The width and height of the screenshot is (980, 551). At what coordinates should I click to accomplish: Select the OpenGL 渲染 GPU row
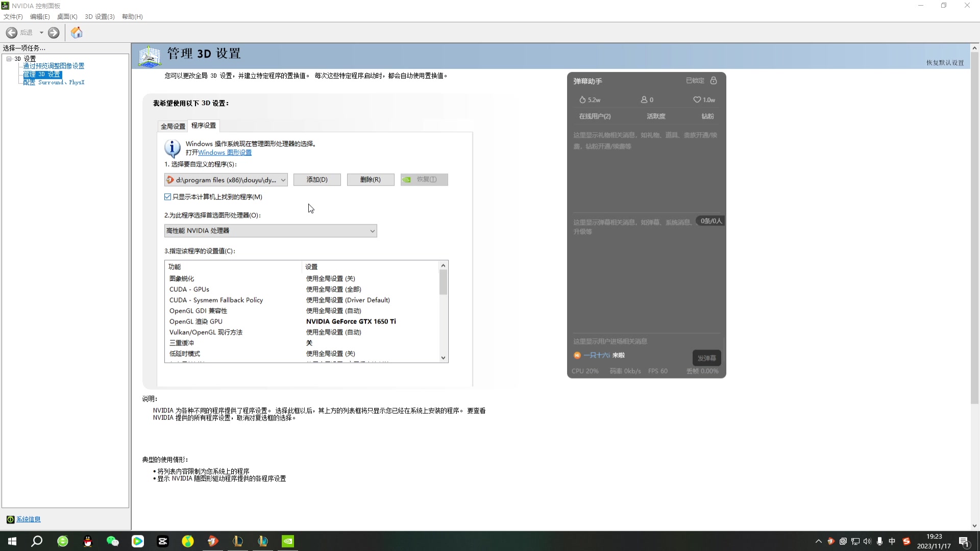301,321
